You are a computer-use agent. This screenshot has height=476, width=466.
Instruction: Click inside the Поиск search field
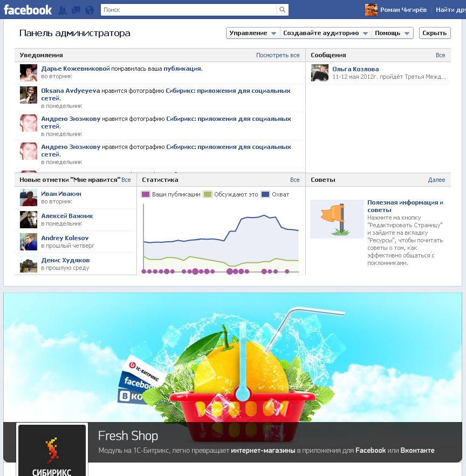coord(188,10)
